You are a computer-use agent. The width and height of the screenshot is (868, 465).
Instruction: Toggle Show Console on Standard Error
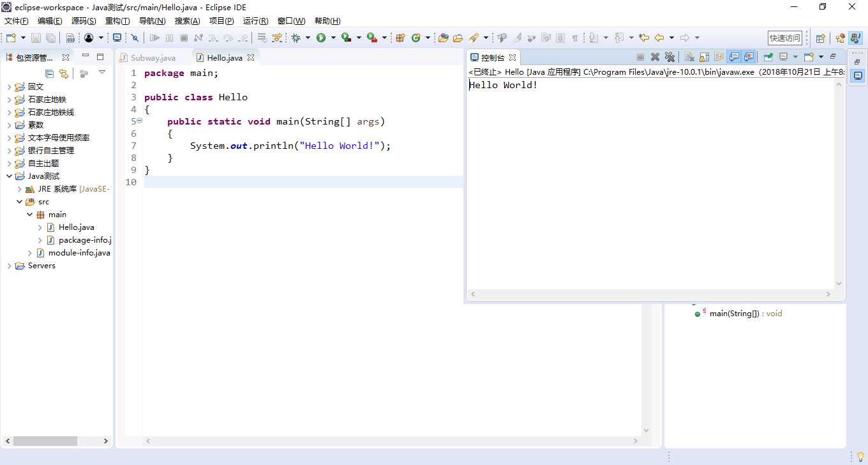pyautogui.click(x=749, y=57)
